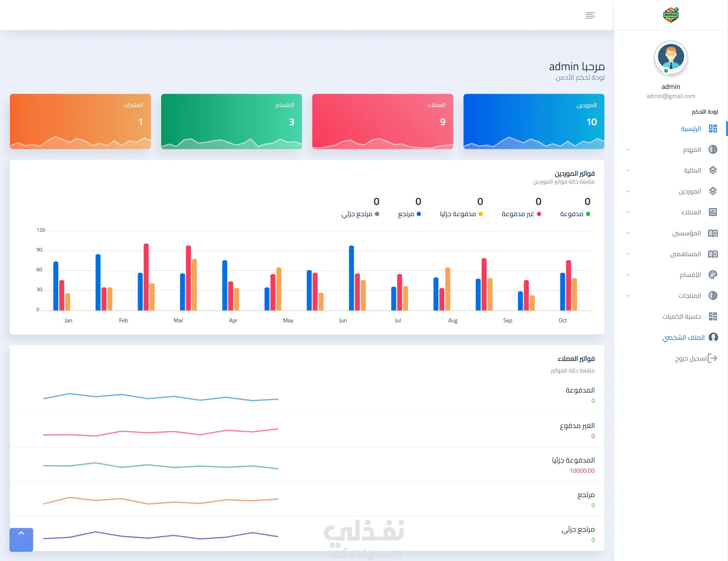Click the InStock logo icon
Image resolution: width=728 pixels, height=561 pixels.
click(x=671, y=15)
